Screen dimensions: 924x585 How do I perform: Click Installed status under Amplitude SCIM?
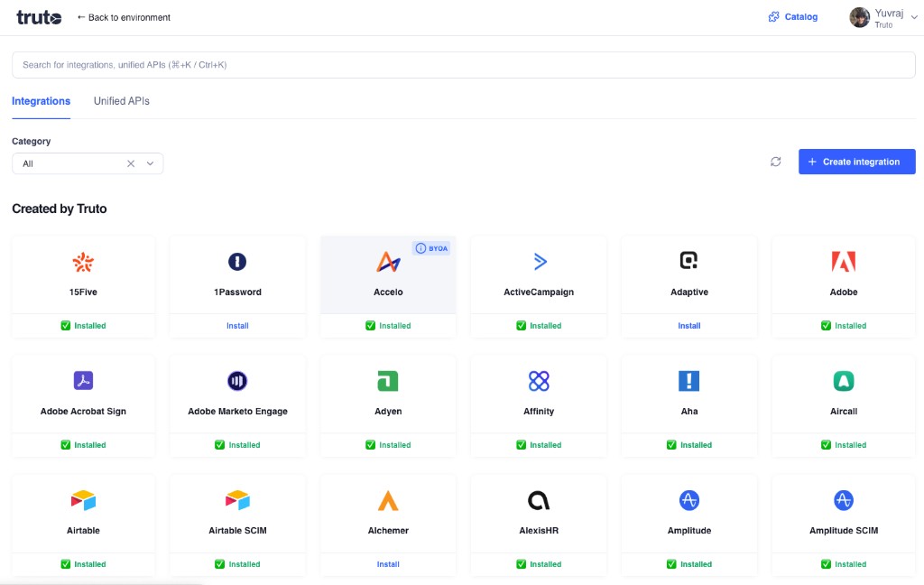(844, 564)
